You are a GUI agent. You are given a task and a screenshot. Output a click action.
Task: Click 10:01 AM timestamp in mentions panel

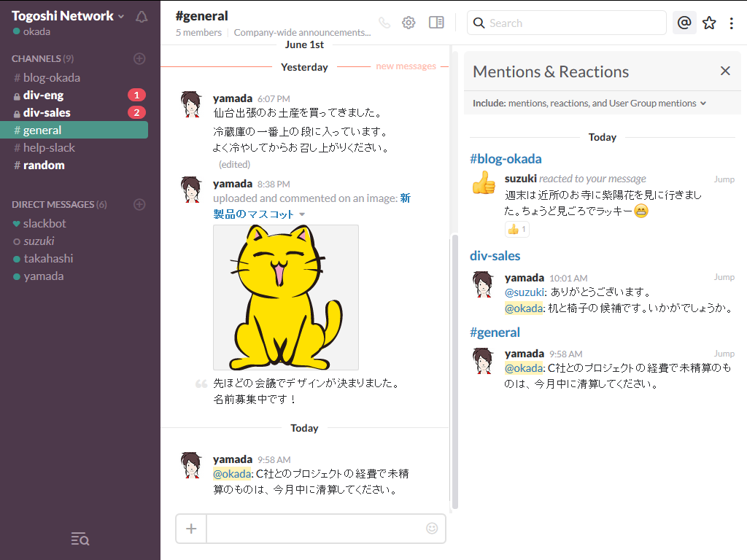pos(568,278)
